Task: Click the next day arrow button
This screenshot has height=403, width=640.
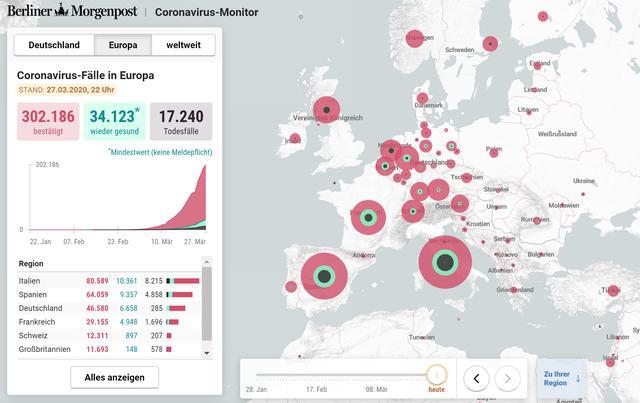Action: 507,379
